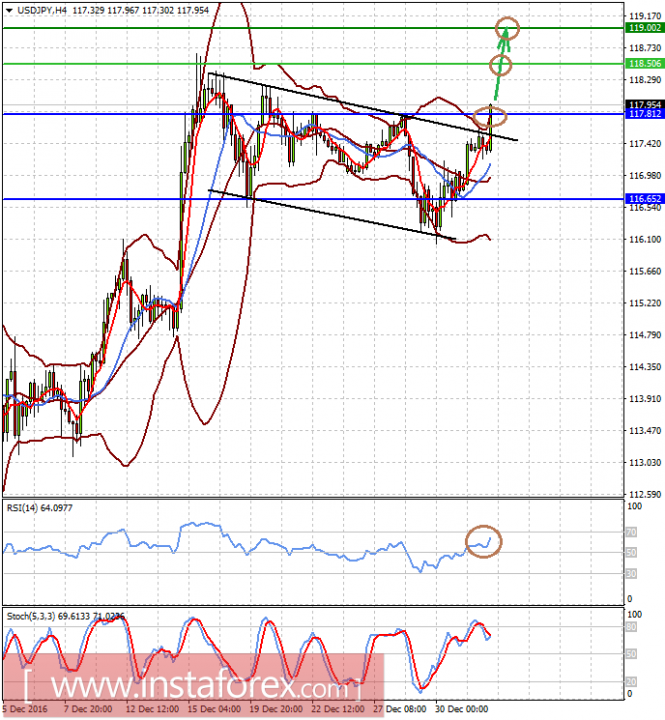
Task: Open the www.instaforex.com watermark link
Action: click(193, 686)
